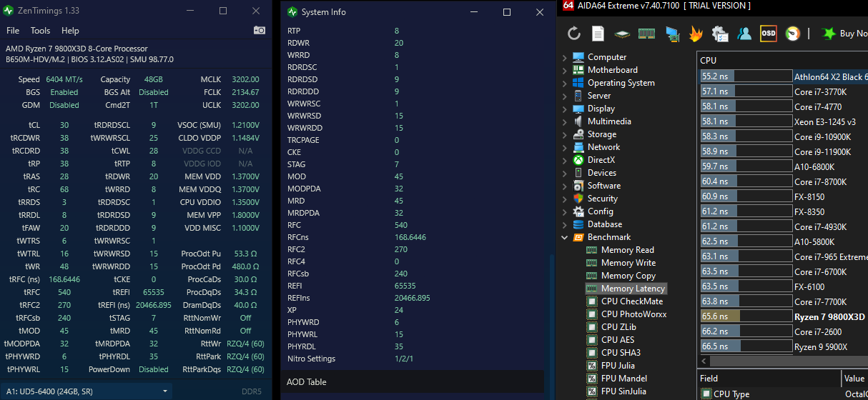Open the gear preferences icon in AIDA64 toolbar
Screen dimensions: 868x400
coord(720,33)
